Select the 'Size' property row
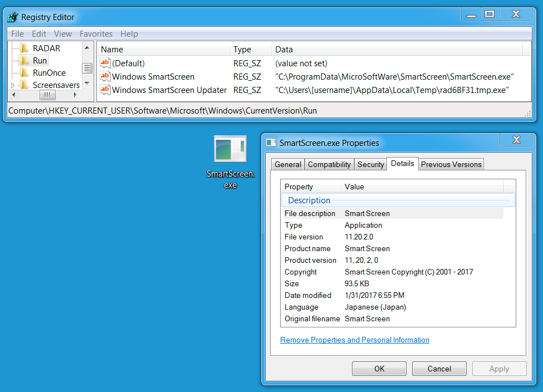 (x=392, y=283)
